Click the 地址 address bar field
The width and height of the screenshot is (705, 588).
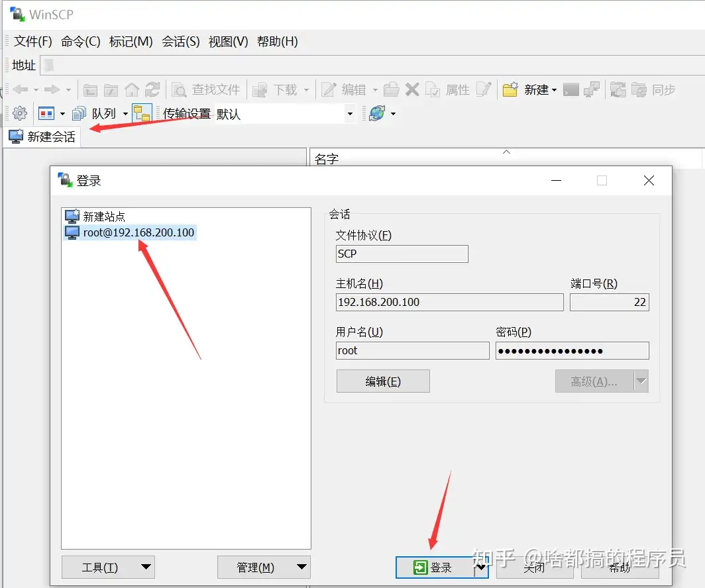tap(372, 66)
